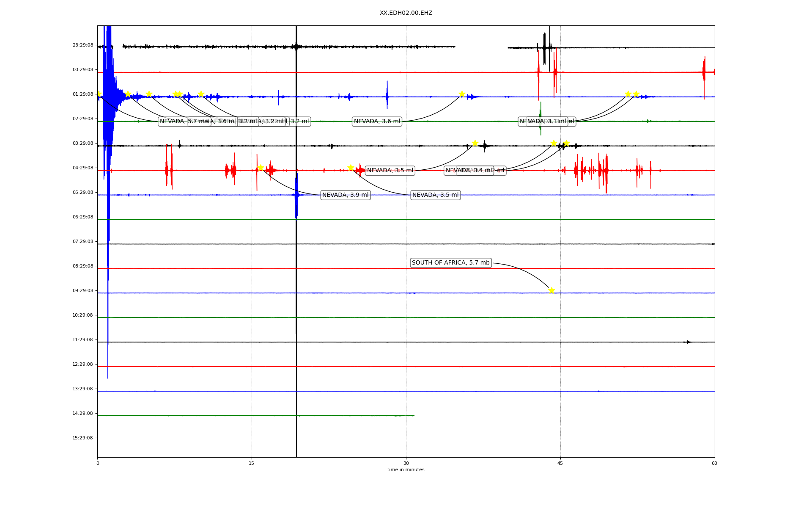Click the star near 37 minutes on the black 03:29:08 trace
Image resolution: width=812 pixels, height=508 pixels.
pyautogui.click(x=475, y=143)
